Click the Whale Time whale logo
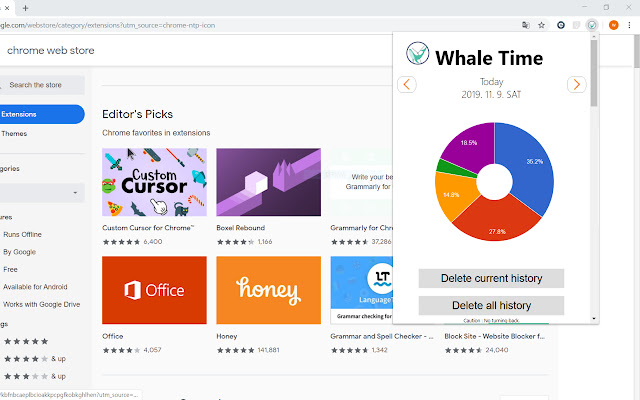This screenshot has height=400, width=640. pos(418,53)
